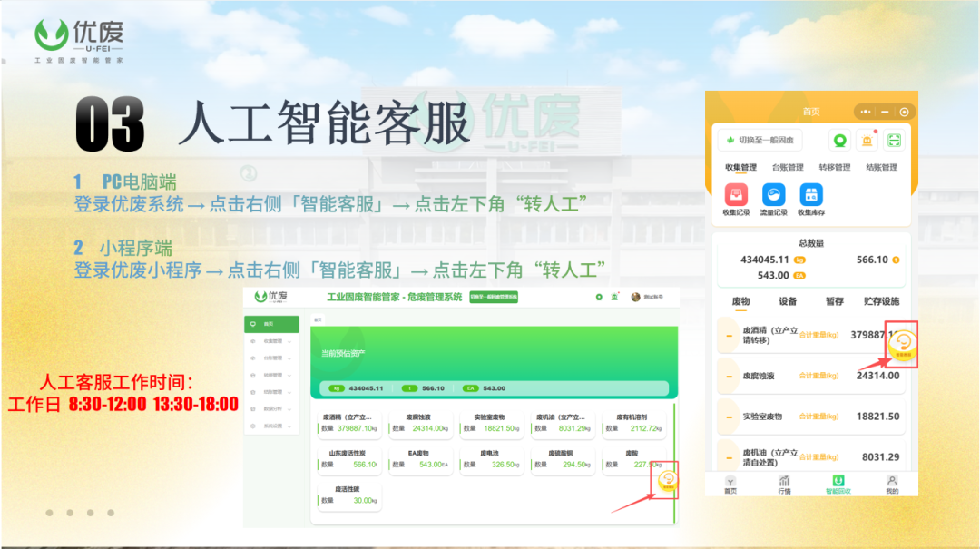Expand 结账管理 in the PC sidebar

[x=271, y=392]
